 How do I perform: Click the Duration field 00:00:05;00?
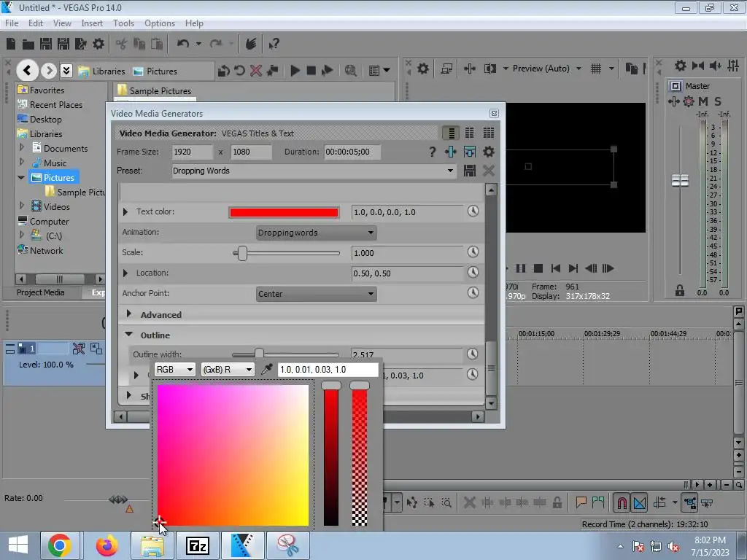point(352,152)
